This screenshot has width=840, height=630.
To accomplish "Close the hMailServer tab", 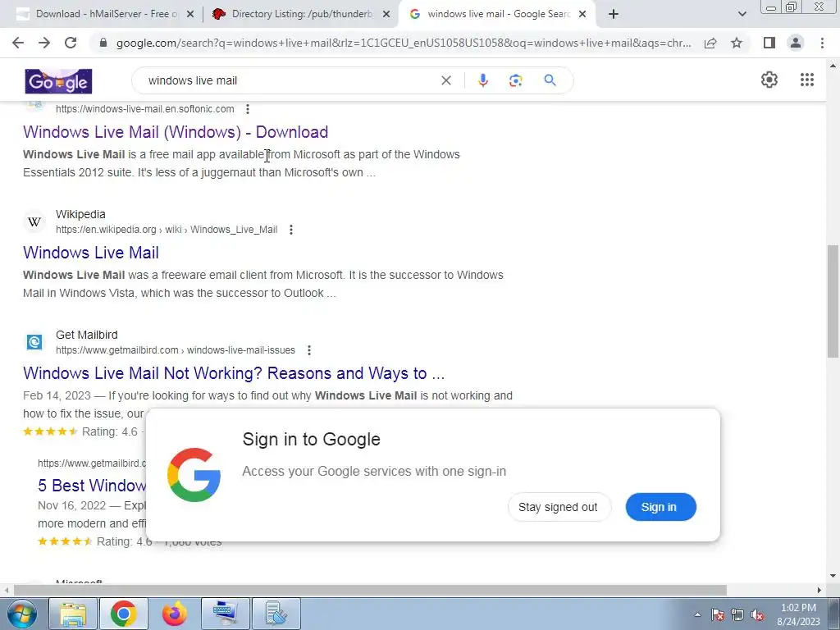I will [190, 15].
